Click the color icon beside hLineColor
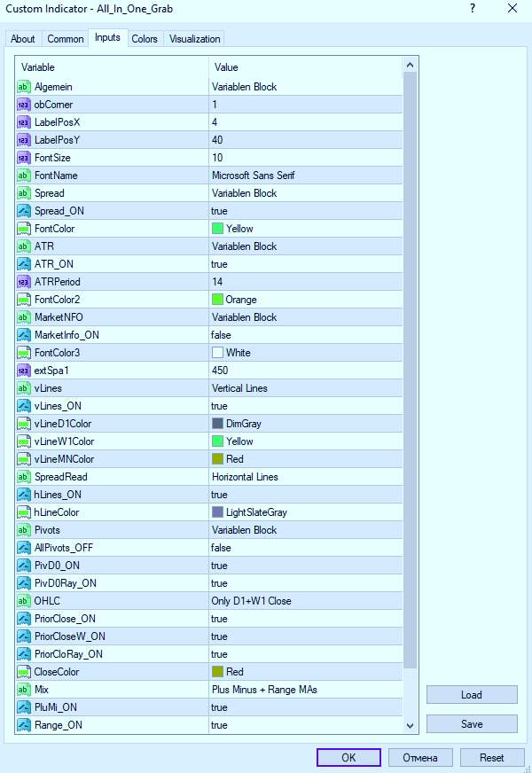Image resolution: width=532 pixels, height=773 pixels. click(24, 512)
